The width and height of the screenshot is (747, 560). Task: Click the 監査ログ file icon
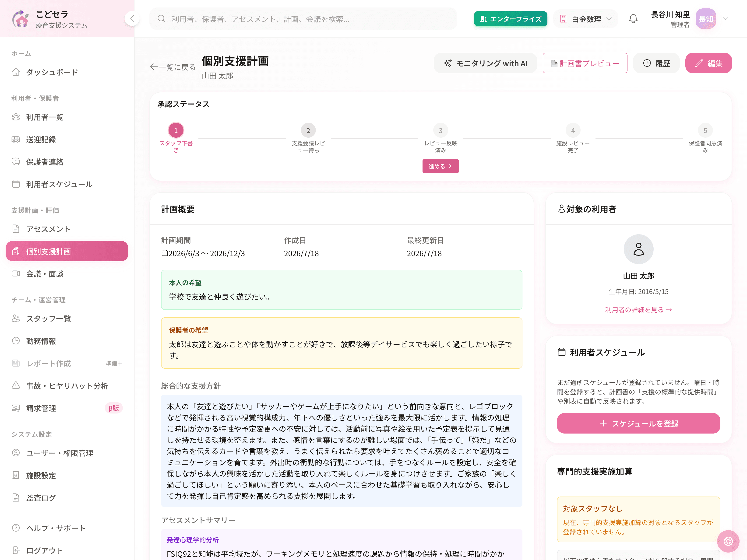coord(16,497)
